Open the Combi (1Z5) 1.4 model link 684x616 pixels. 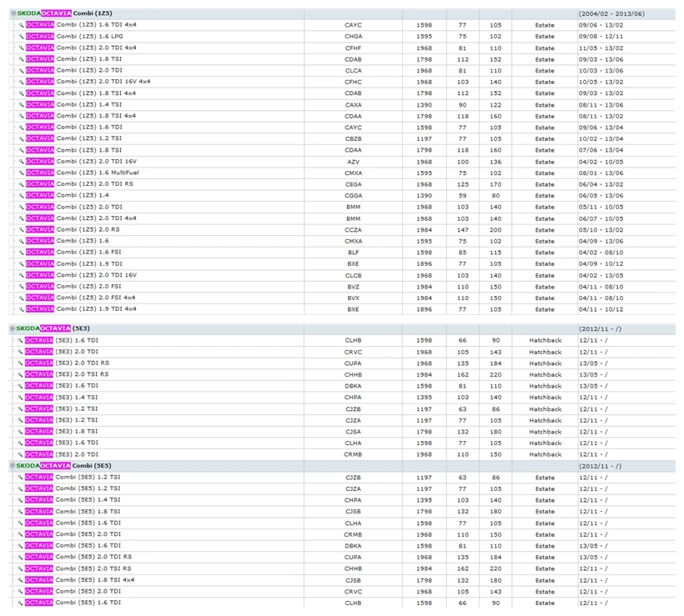[x=68, y=195]
